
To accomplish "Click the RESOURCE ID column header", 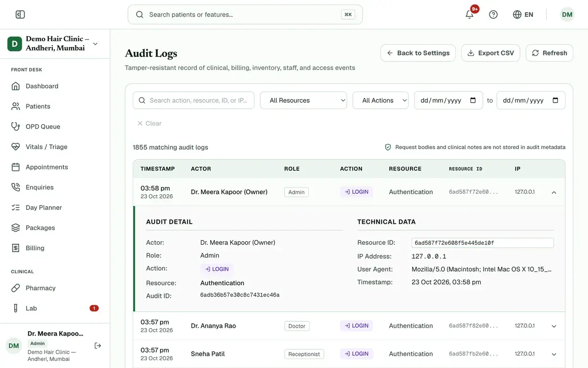I will tap(465, 169).
